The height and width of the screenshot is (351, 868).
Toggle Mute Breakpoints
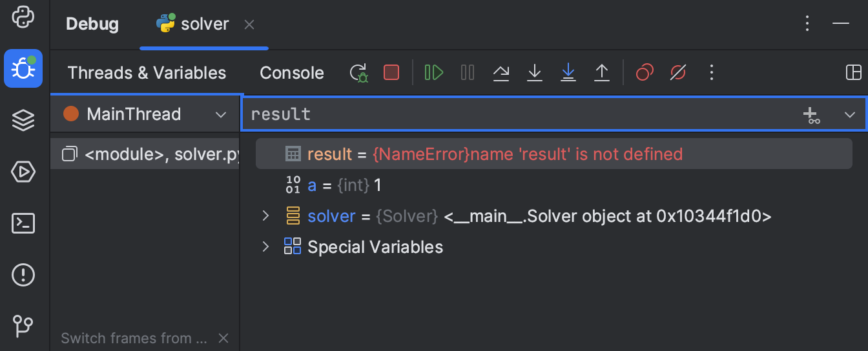click(x=677, y=72)
